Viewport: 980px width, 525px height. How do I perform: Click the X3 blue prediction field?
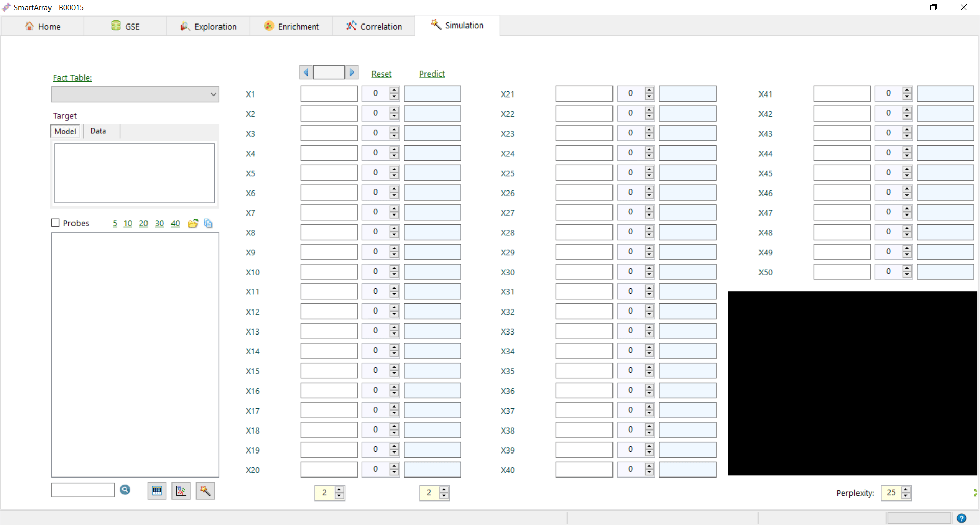point(432,133)
